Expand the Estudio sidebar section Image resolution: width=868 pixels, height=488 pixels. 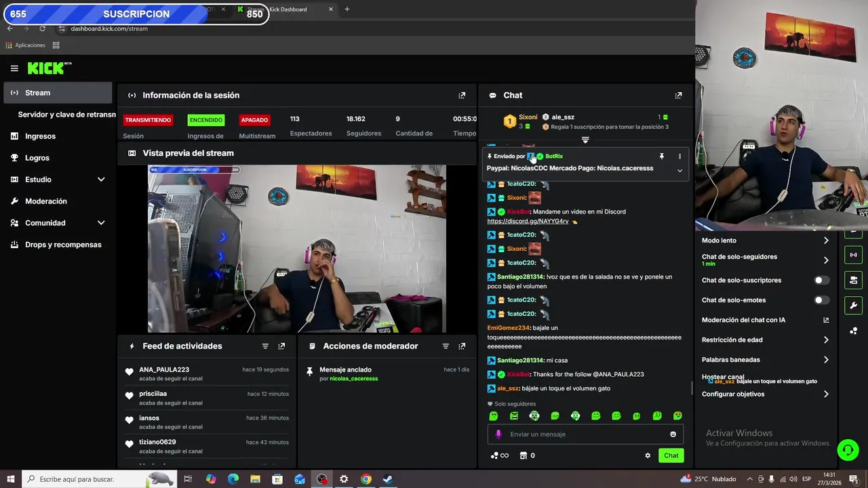[x=101, y=180]
